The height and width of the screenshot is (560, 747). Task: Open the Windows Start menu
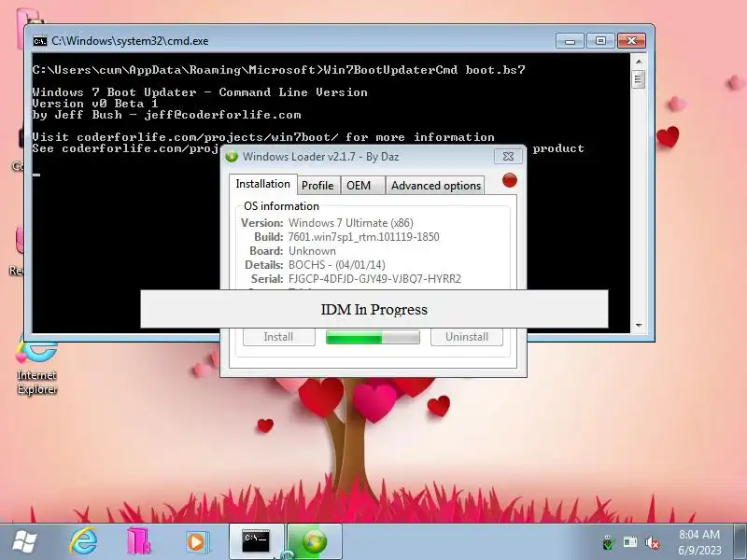tap(25, 542)
